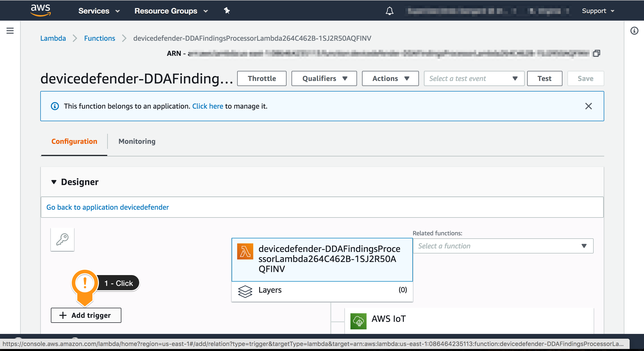Screen dimensions: 644x351
Task: Switch to the Monitoring tab
Action: 137,141
